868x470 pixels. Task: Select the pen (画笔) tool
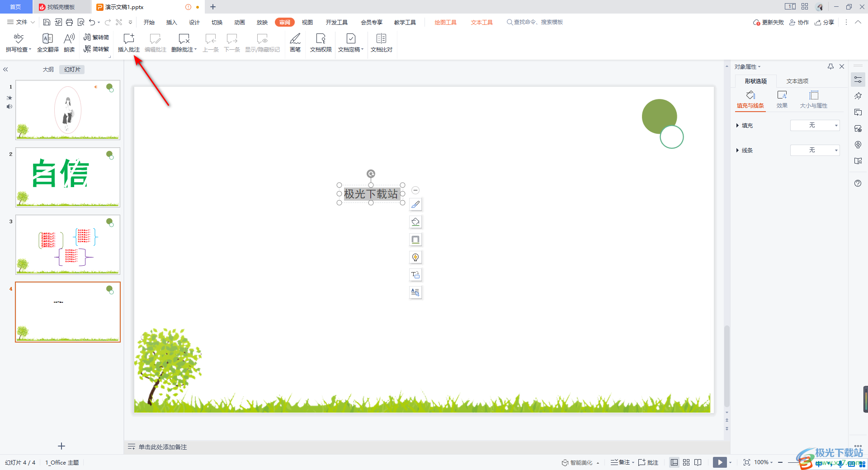(295, 43)
